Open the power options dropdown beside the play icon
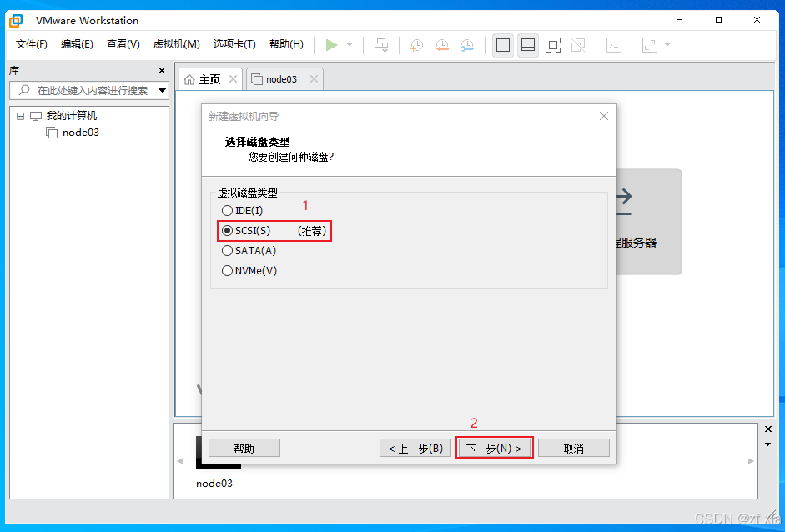Screen dimensions: 785x532 point(350,45)
